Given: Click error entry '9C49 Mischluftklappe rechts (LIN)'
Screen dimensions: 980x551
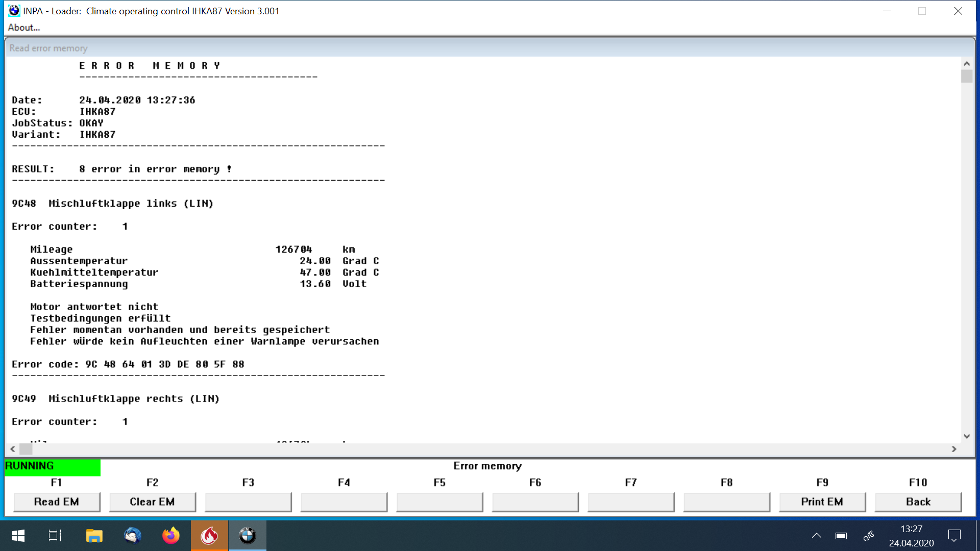Looking at the screenshot, I should coord(116,399).
